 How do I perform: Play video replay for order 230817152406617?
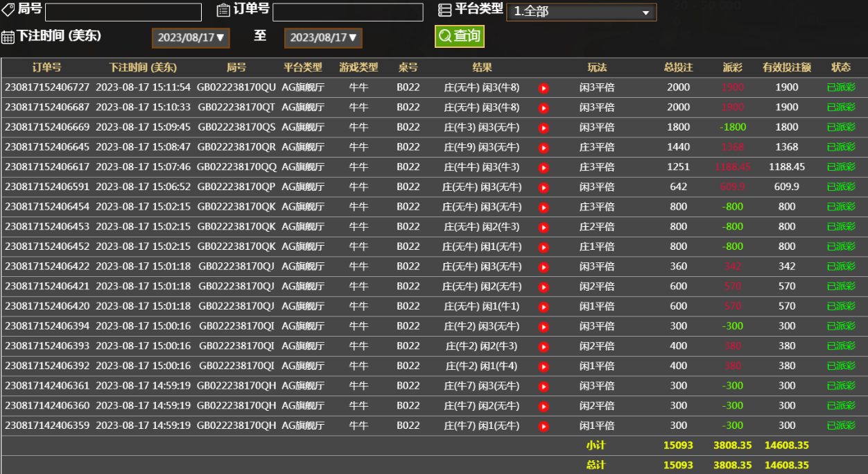point(544,168)
